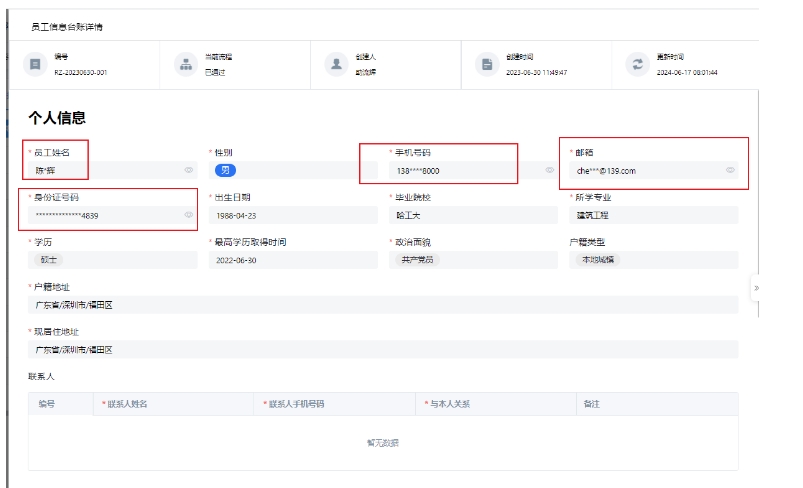803x488 pixels.
Task: Toggle visibility of 身份证号码 value
Action: coord(189,215)
